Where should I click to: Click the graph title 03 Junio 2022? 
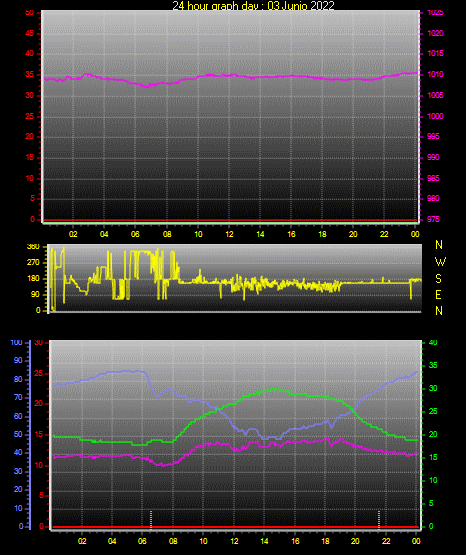(301, 5)
